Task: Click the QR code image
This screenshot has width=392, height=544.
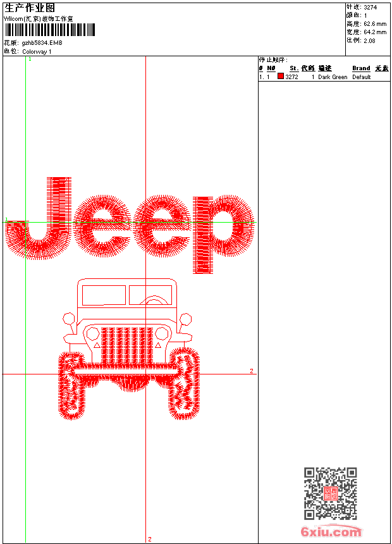Action: pyautogui.click(x=331, y=493)
